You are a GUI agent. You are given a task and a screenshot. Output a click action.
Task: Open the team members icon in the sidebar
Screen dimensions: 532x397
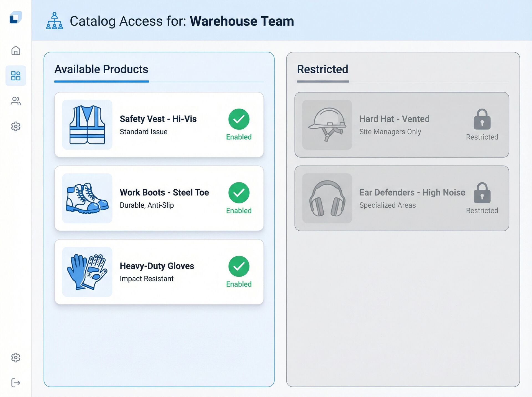click(x=16, y=101)
